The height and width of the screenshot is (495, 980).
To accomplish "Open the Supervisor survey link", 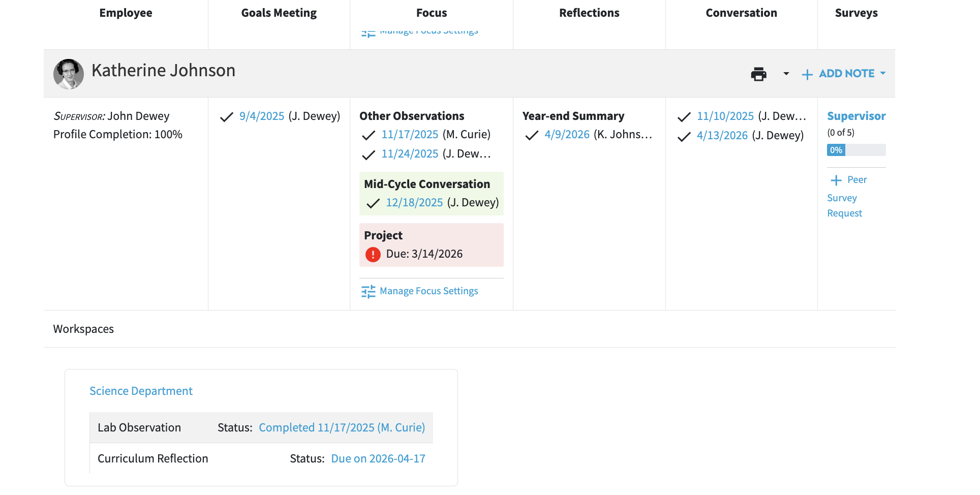I will [856, 116].
